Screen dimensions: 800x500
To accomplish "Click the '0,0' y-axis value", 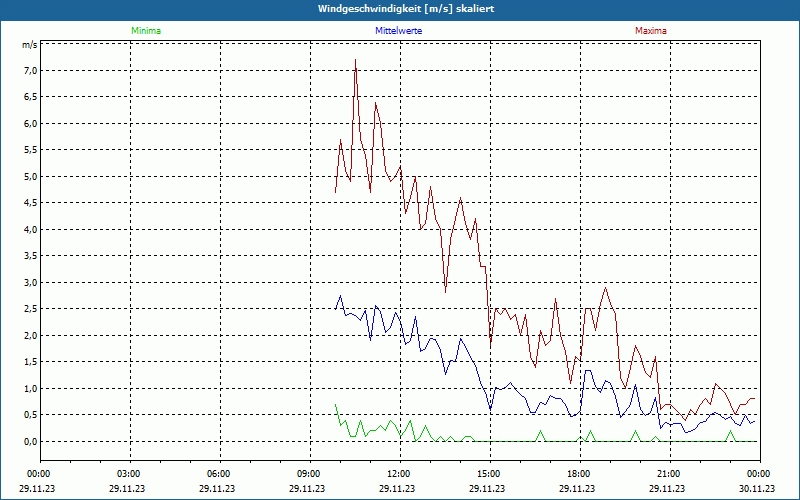I will 31,442.
